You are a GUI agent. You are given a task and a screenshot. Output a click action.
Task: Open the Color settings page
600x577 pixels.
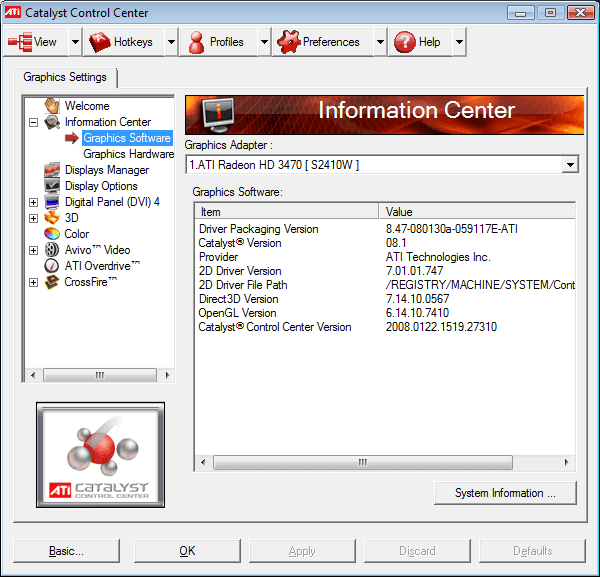click(x=77, y=234)
